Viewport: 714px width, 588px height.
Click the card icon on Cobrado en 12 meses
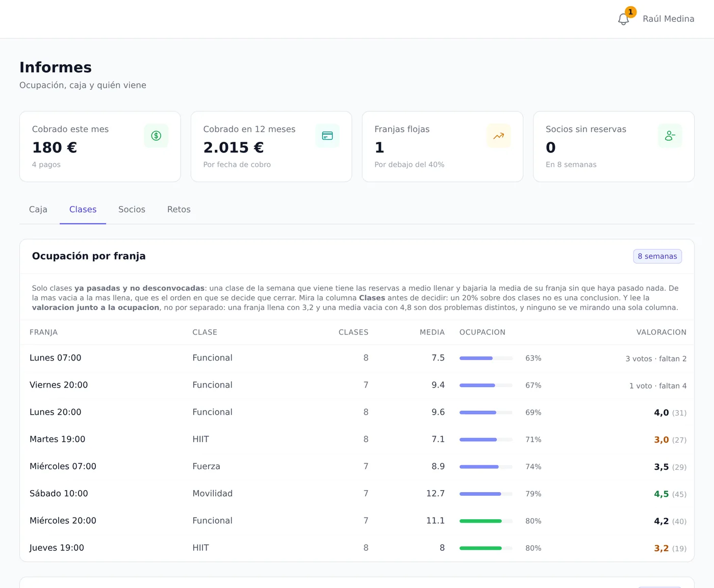pyautogui.click(x=327, y=136)
